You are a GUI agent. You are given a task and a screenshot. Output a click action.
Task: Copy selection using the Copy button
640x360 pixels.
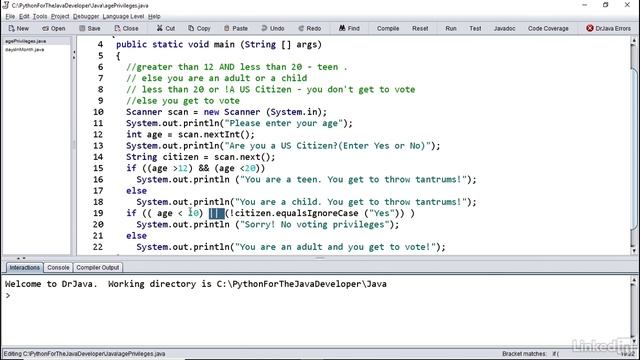[x=199, y=28]
